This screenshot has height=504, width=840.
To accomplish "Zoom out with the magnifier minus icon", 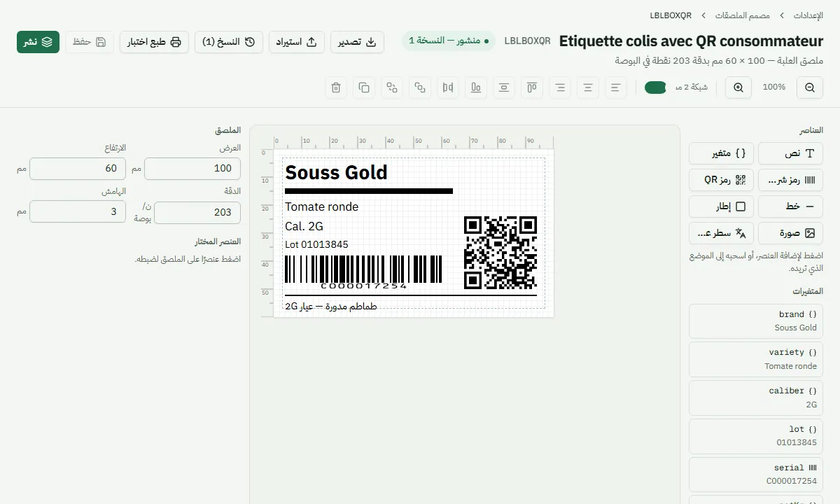I will tap(810, 87).
